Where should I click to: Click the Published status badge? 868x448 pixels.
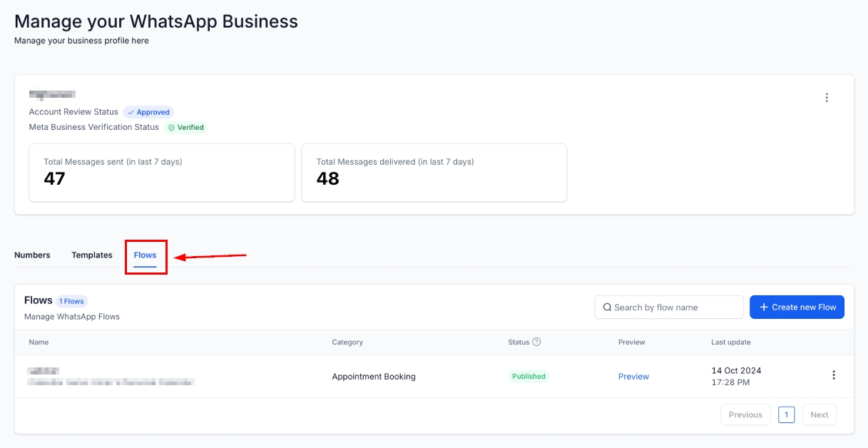coord(529,377)
